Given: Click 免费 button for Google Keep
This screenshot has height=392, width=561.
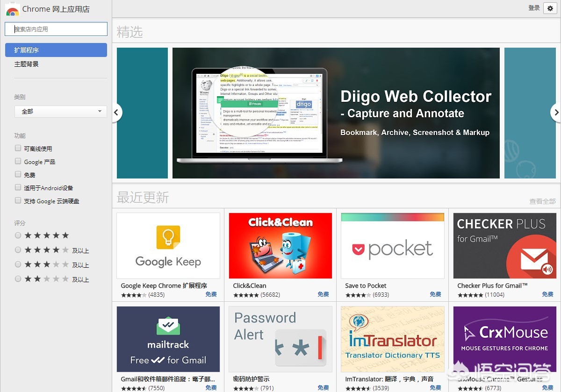Looking at the screenshot, I should tap(211, 294).
